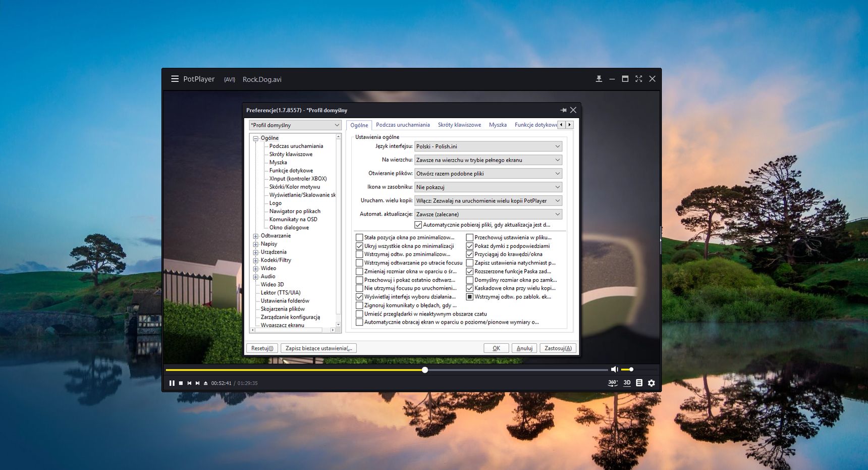
Task: Open the Na wierzchu dropdown
Action: coord(488,160)
